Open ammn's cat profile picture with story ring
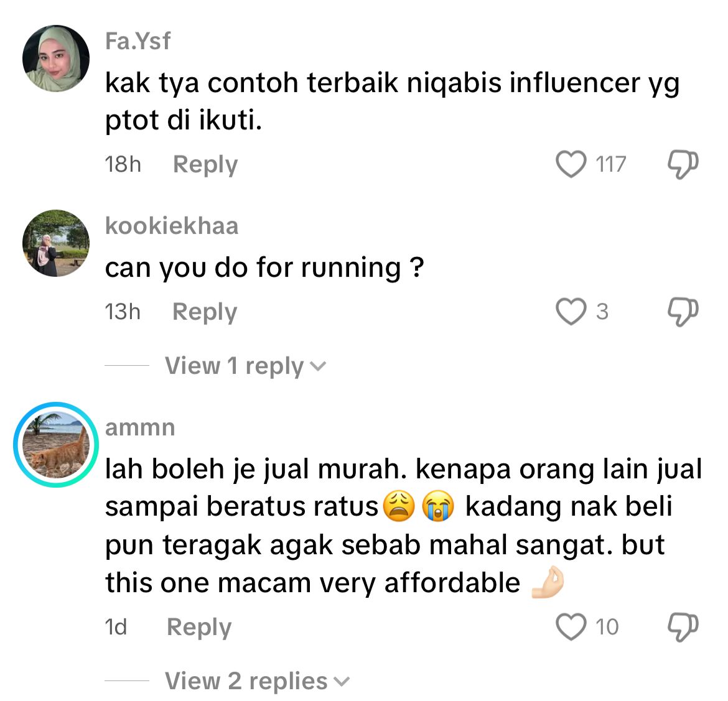 point(56,444)
